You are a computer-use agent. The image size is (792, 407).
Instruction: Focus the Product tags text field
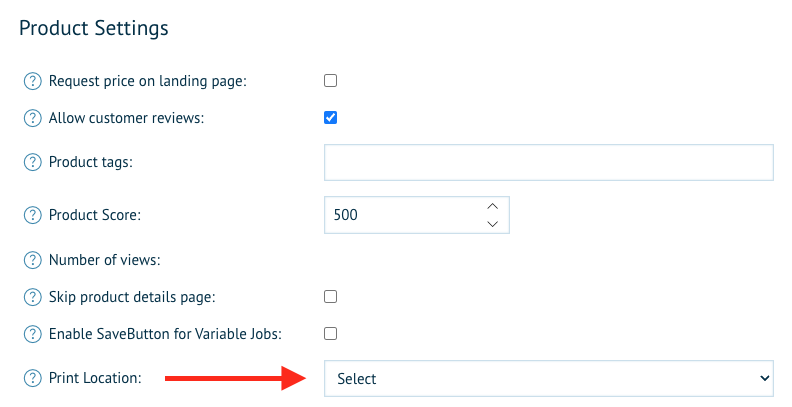[549, 163]
